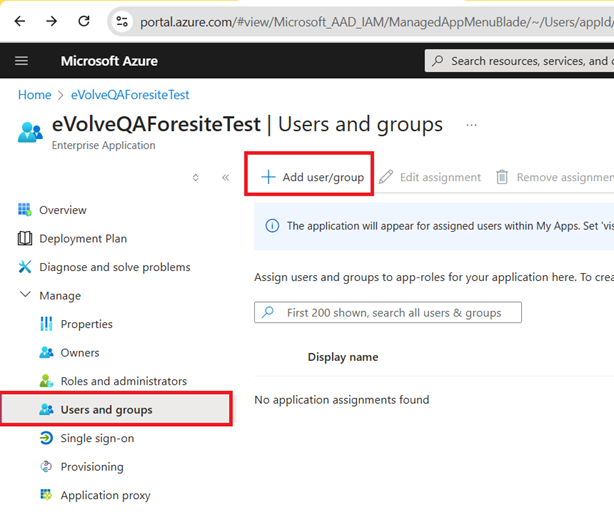Click the enterprise application users icon beside the title
614x512 pixels.
pos(30,132)
